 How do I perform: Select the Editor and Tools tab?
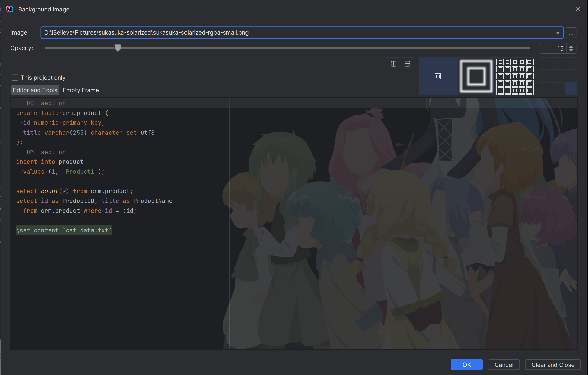pyautogui.click(x=35, y=90)
